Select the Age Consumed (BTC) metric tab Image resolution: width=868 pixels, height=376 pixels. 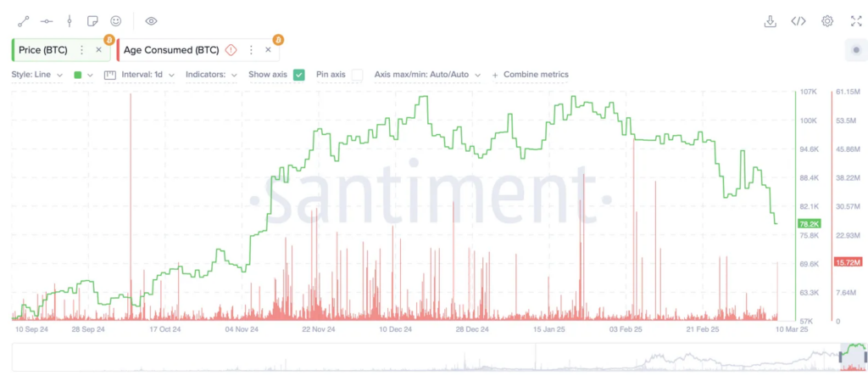coord(171,50)
